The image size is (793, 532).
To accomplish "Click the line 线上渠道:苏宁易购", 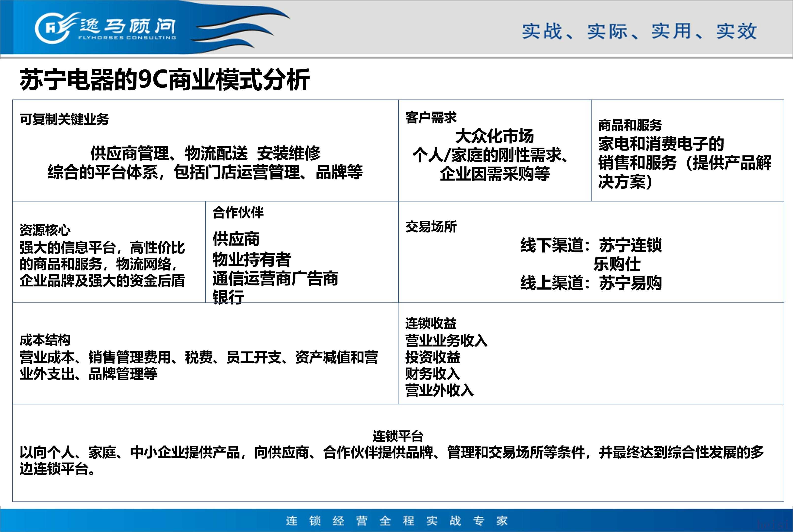I will (591, 283).
